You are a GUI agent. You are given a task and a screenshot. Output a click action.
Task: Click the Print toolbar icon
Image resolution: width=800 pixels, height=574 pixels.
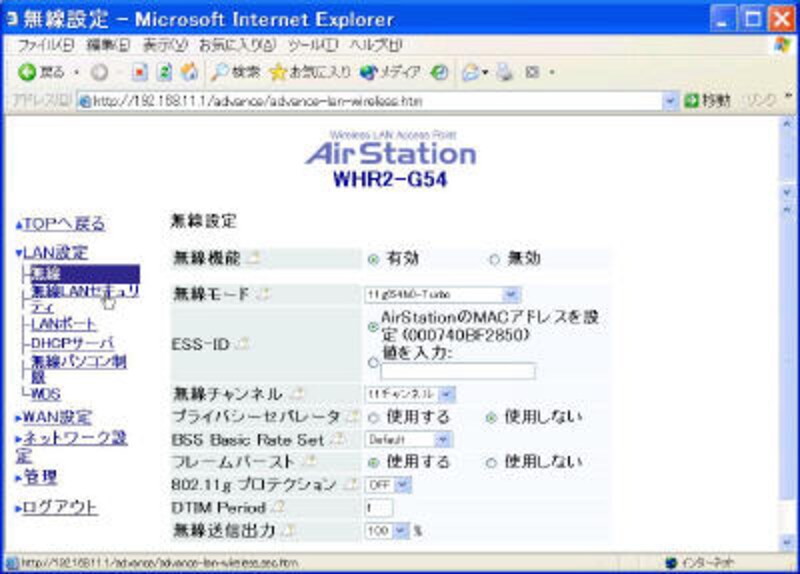tap(505, 72)
